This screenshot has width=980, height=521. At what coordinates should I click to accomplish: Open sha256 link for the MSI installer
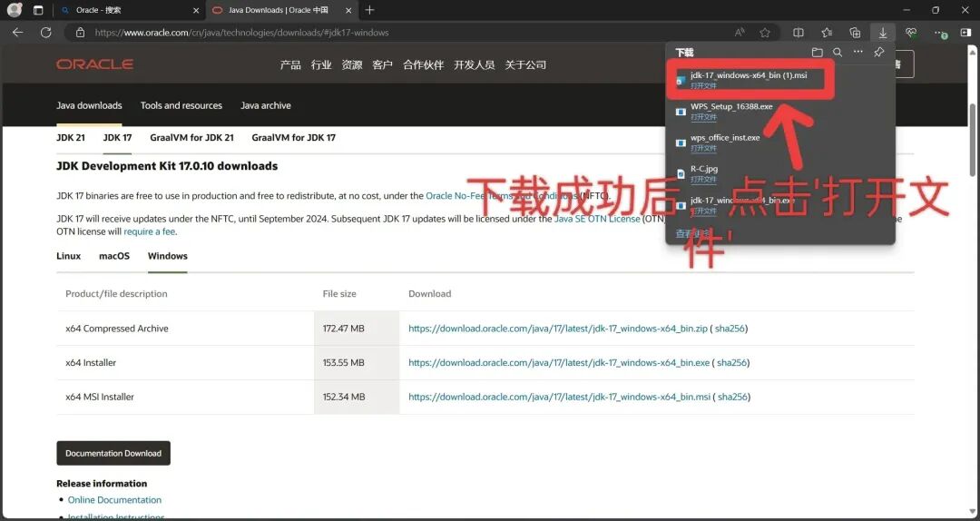732,398
